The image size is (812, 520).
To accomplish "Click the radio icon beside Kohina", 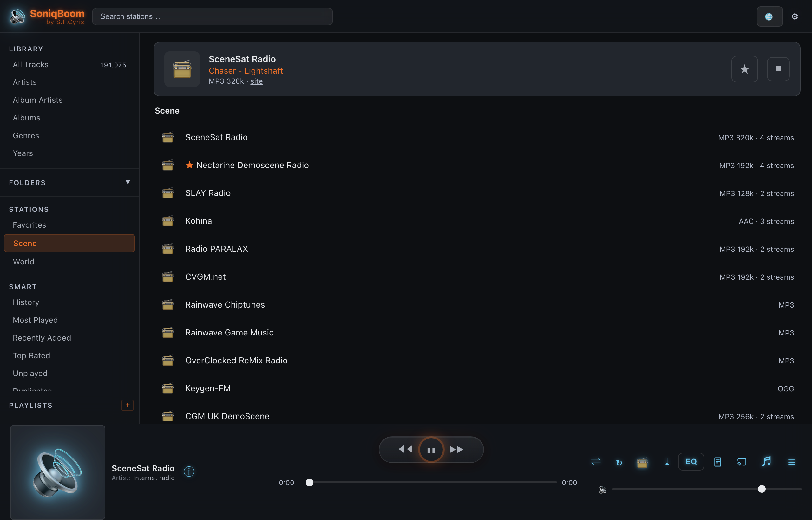I will tap(168, 221).
